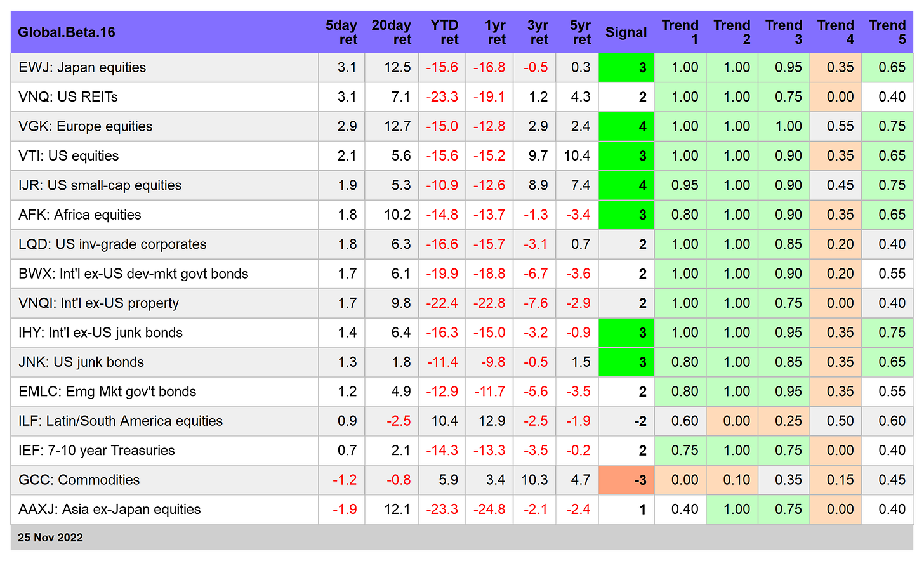Click VGK Trend 4 value 0.55
Viewport: 924px width, 561px height.
click(x=840, y=126)
